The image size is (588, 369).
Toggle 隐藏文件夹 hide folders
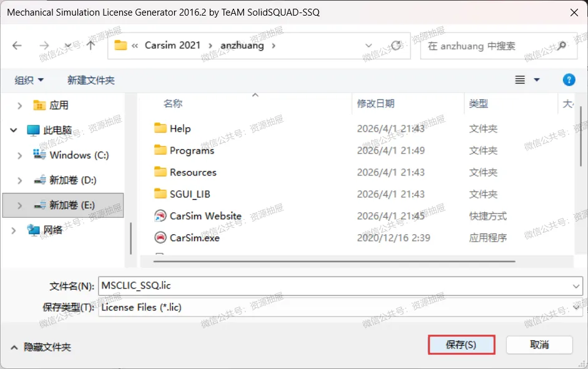41,347
